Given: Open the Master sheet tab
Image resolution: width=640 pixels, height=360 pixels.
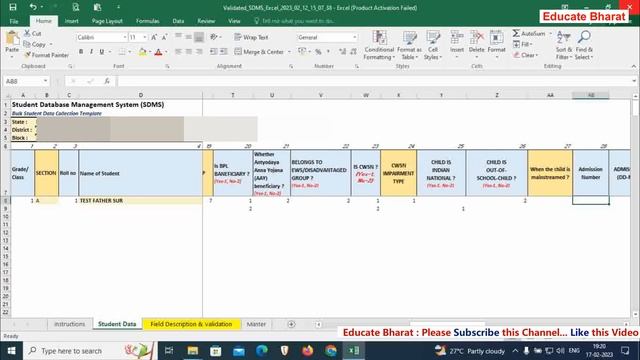Looking at the screenshot, I should coord(256,324).
